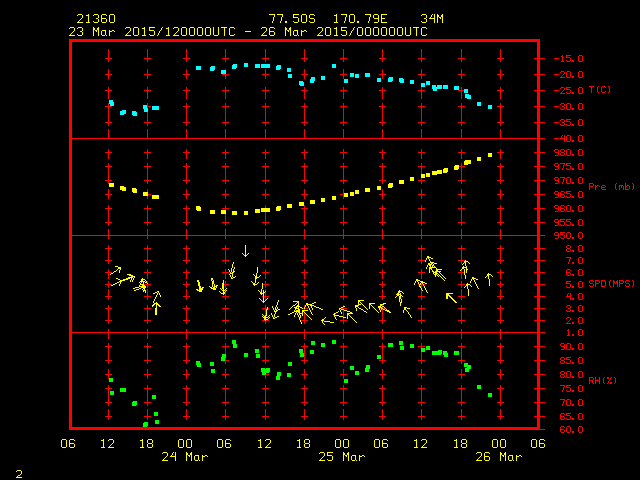Click the end time 26 Mar 2015/000000UTC

point(344,32)
